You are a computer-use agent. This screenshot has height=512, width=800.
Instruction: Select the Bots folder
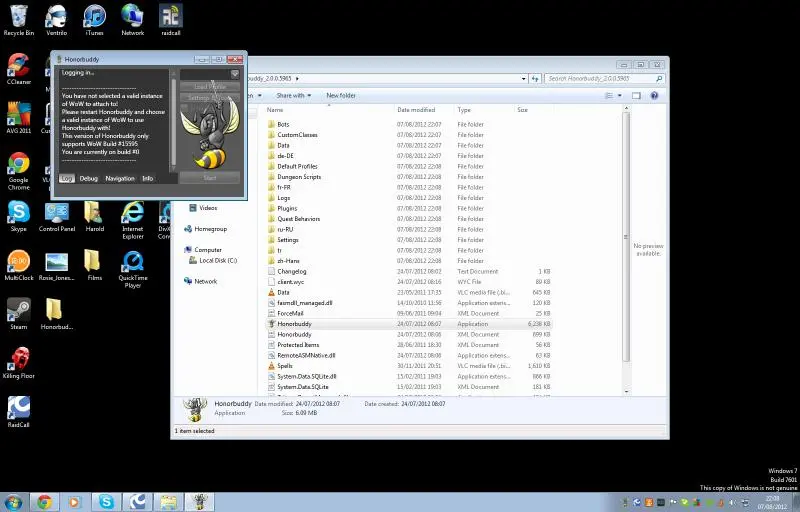(408, 124)
